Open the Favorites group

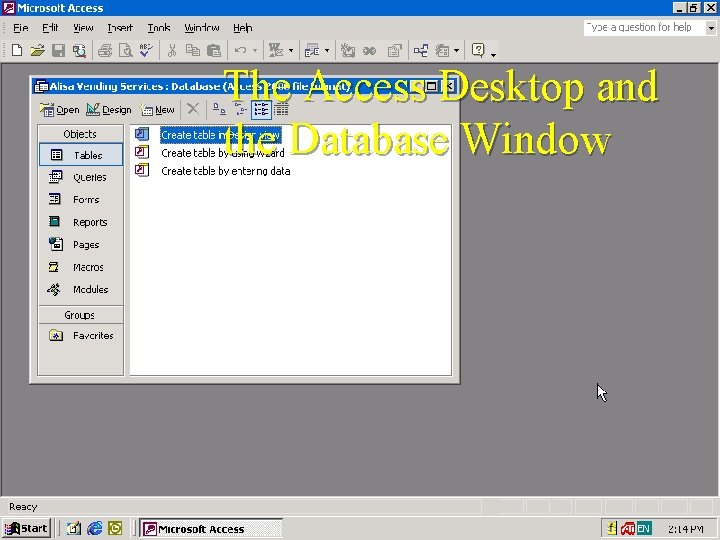pos(81,335)
